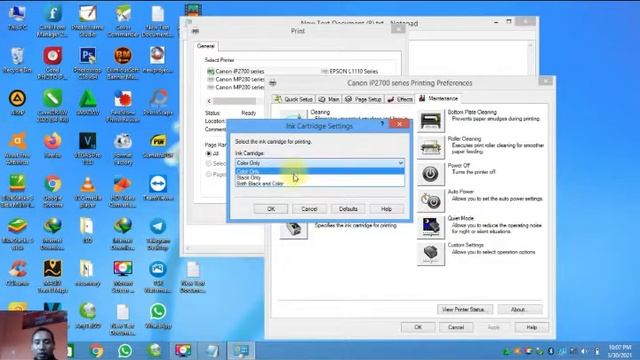Open WhatsApp desktop shortcut
The image size is (640, 360).
pos(158,316)
